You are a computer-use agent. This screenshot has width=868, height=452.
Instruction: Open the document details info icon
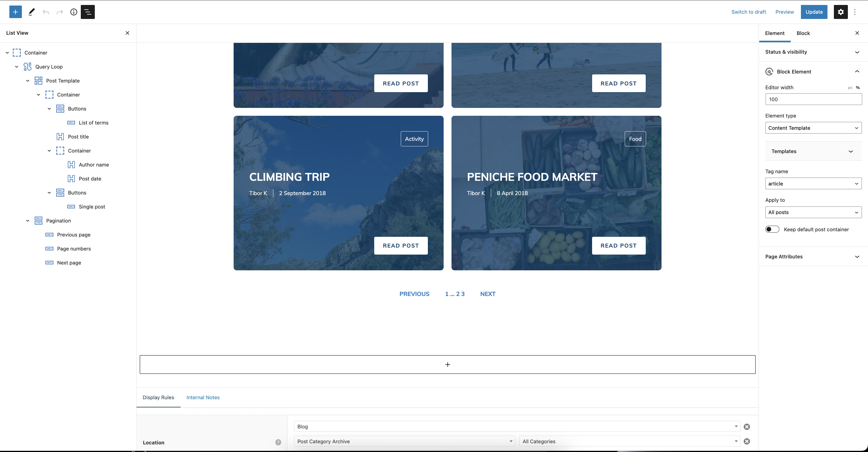[74, 12]
